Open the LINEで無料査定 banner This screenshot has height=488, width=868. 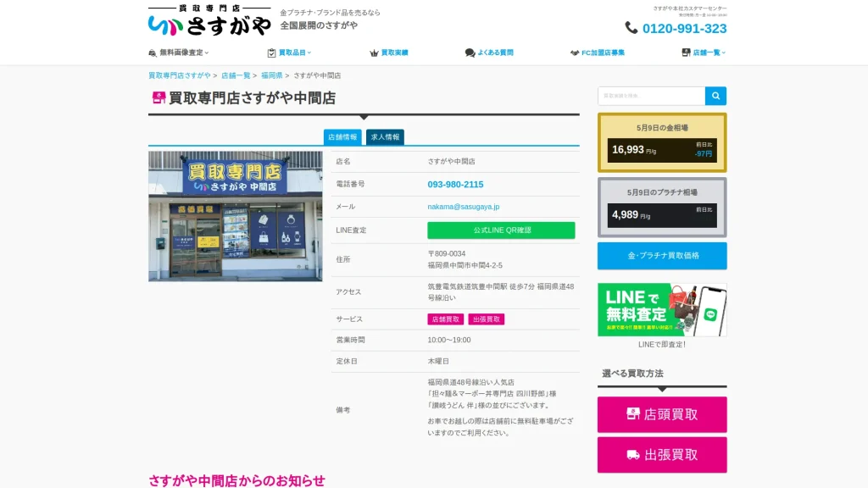tap(662, 310)
